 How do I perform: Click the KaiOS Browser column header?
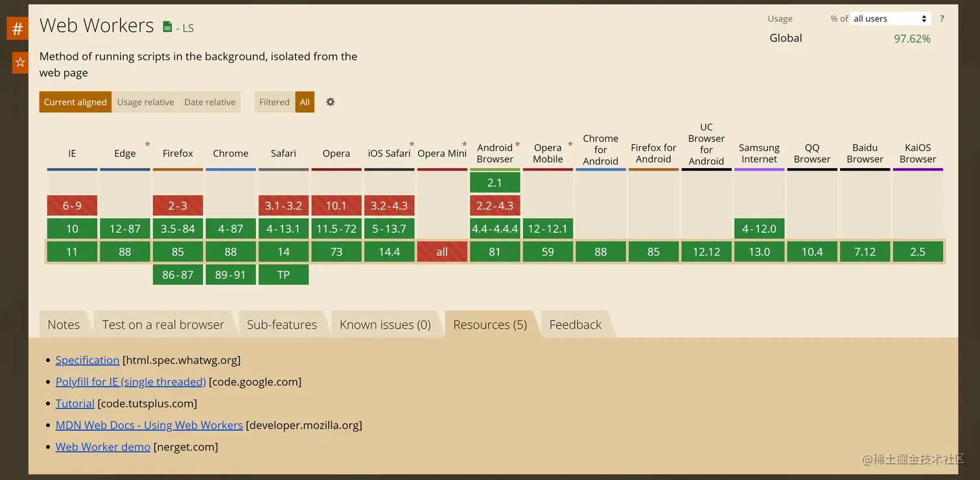(918, 154)
